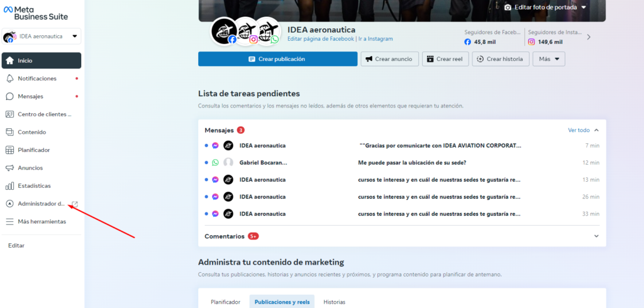Image resolution: width=644 pixels, height=308 pixels.
Task: Expand the Comentarios section chevron
Action: [x=596, y=236]
